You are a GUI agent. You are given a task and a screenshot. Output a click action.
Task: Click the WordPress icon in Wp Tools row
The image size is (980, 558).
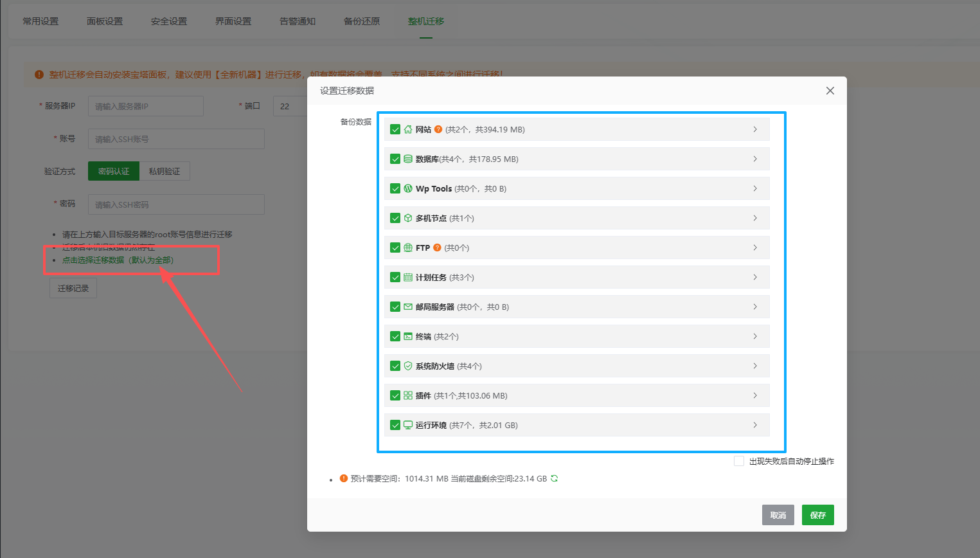(408, 188)
